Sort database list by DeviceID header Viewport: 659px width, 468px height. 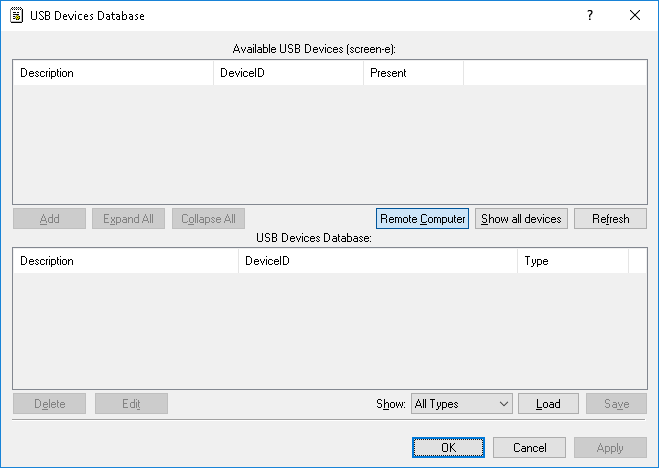coord(378,261)
